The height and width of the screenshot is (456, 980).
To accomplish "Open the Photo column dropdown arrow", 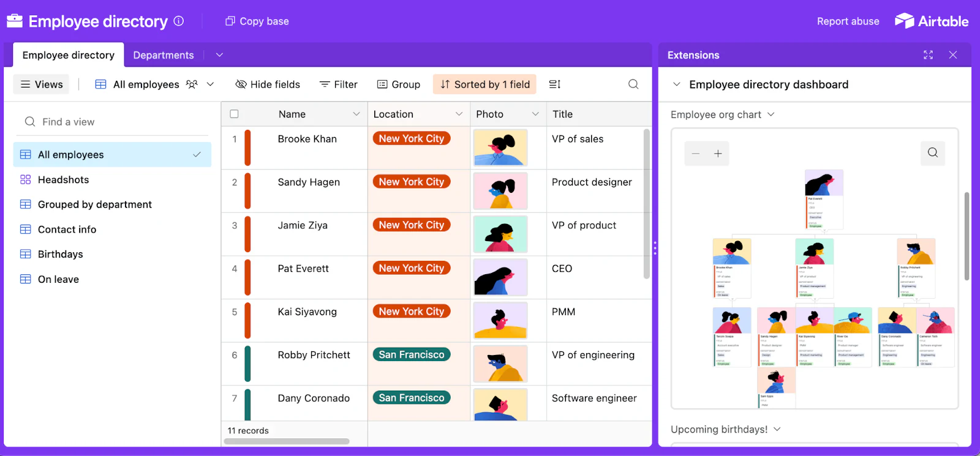I will tap(535, 114).
